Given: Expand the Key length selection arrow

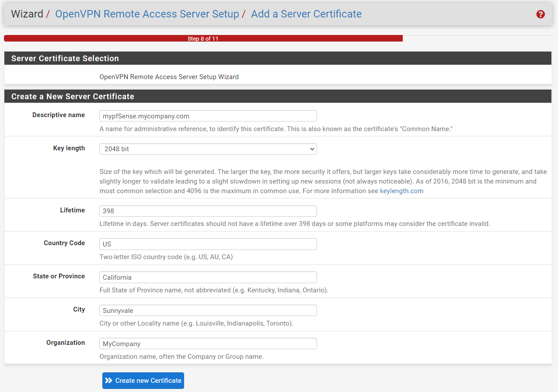Looking at the screenshot, I should coord(312,149).
